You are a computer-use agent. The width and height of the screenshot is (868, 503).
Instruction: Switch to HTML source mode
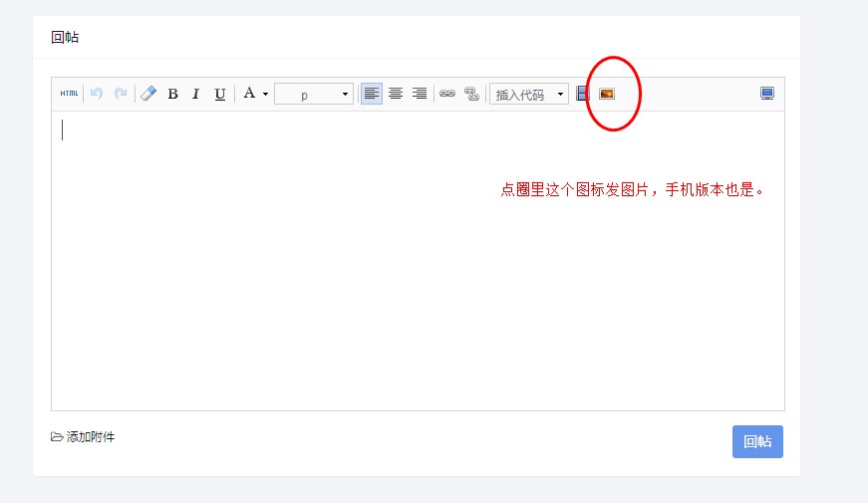tap(69, 94)
